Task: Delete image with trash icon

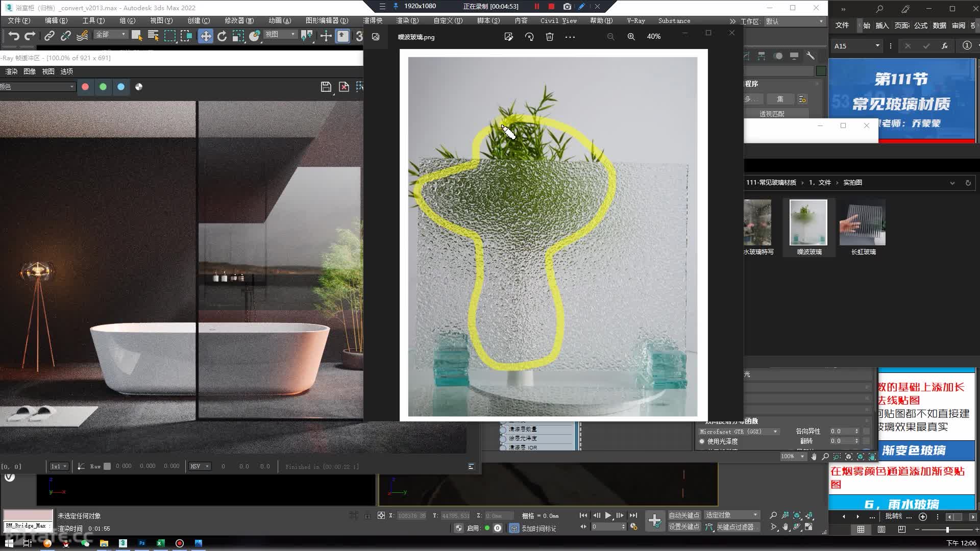Action: 550,37
